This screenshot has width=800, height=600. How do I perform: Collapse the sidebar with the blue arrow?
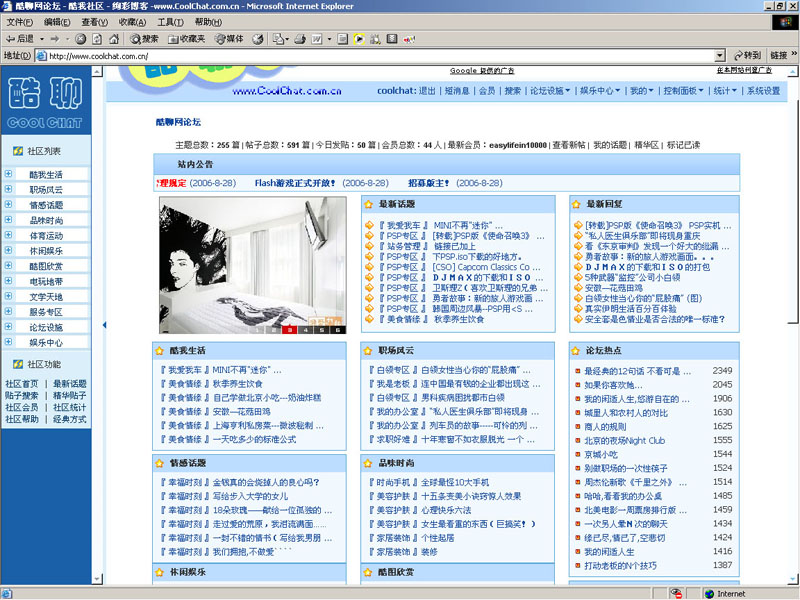click(104, 325)
